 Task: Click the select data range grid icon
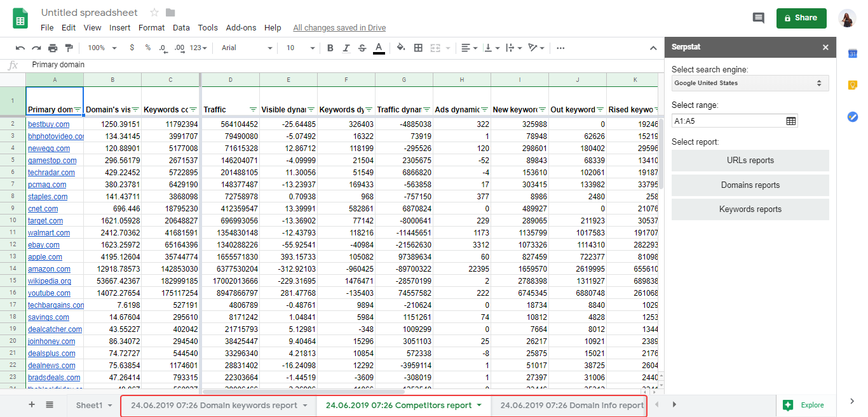point(791,121)
